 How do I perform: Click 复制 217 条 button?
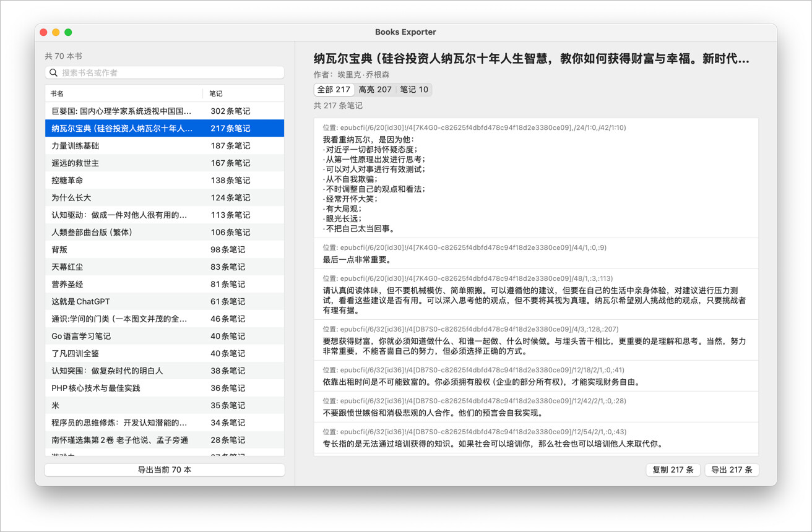[673, 470]
